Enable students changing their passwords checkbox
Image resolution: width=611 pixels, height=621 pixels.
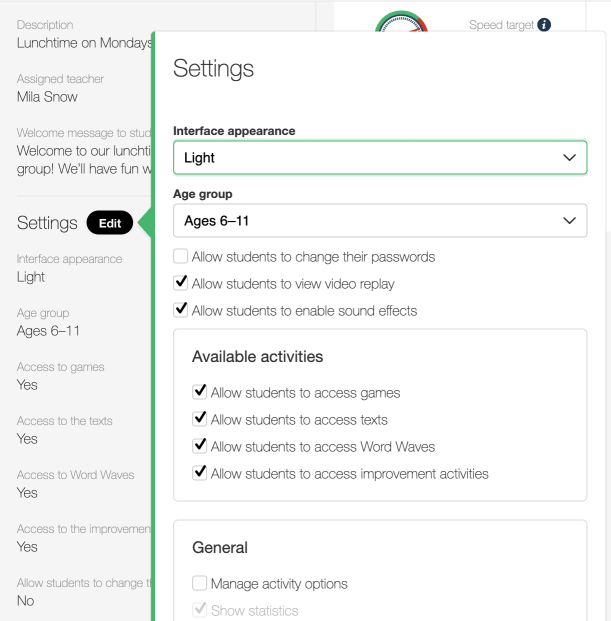pos(181,257)
